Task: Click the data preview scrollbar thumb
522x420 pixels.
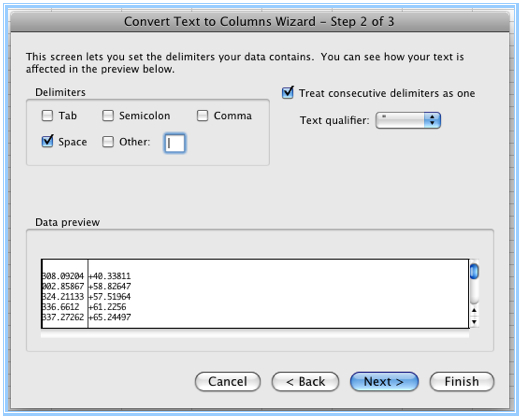Action: click(474, 271)
